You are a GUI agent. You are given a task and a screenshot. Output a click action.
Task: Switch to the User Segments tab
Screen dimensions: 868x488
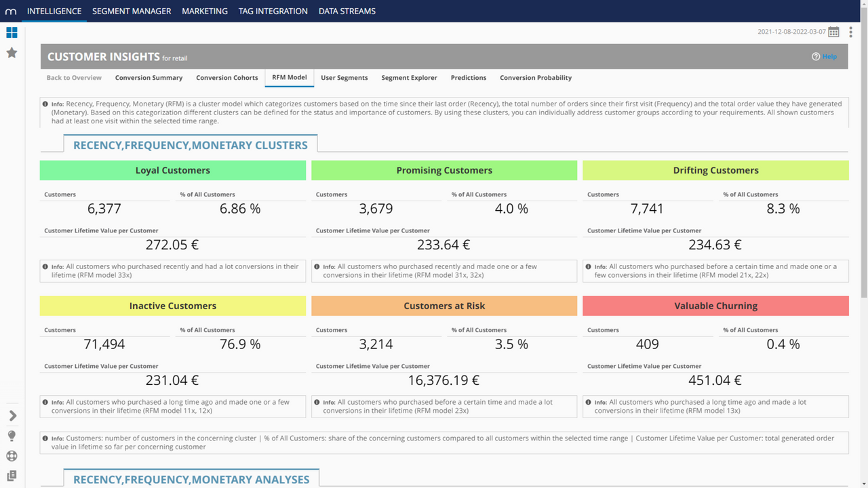tap(344, 77)
